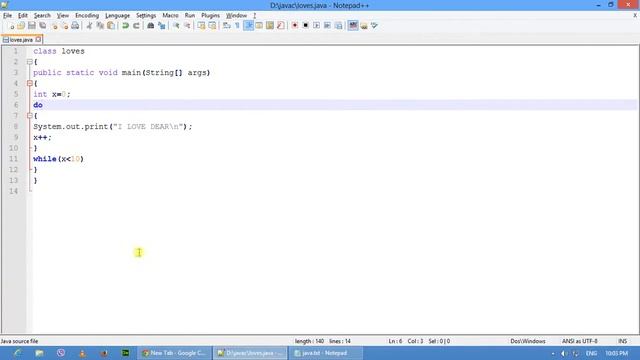Image resolution: width=640 pixels, height=360 pixels.
Task: Stop macro recording with the black square
Action: (x=305, y=26)
